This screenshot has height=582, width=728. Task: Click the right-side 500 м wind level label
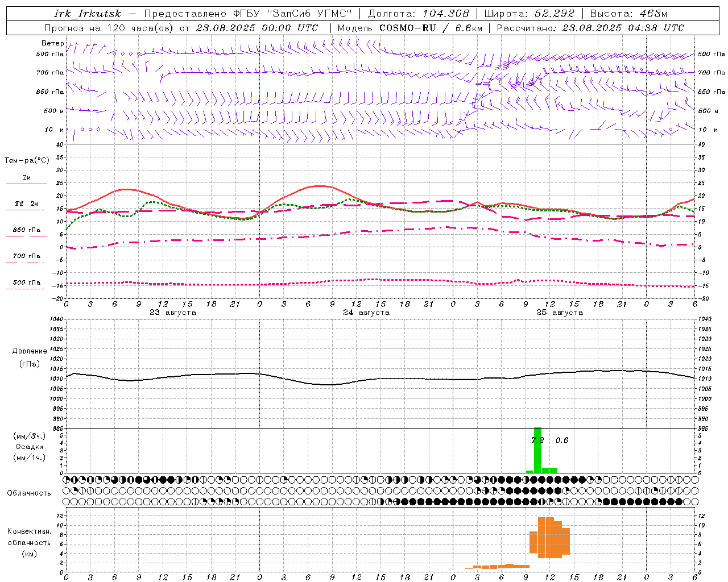[708, 111]
